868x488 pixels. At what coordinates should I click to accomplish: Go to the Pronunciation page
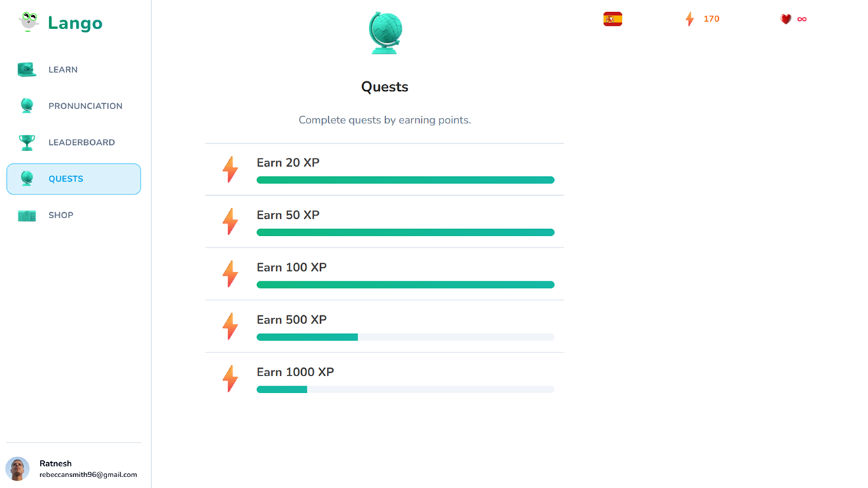pos(85,106)
